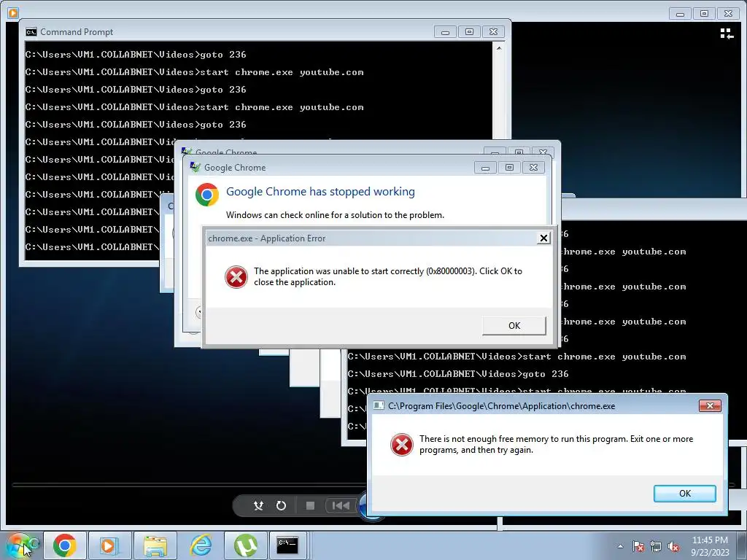747x560 pixels.
Task: Launch Internet Explorer from the taskbar
Action: click(201, 545)
